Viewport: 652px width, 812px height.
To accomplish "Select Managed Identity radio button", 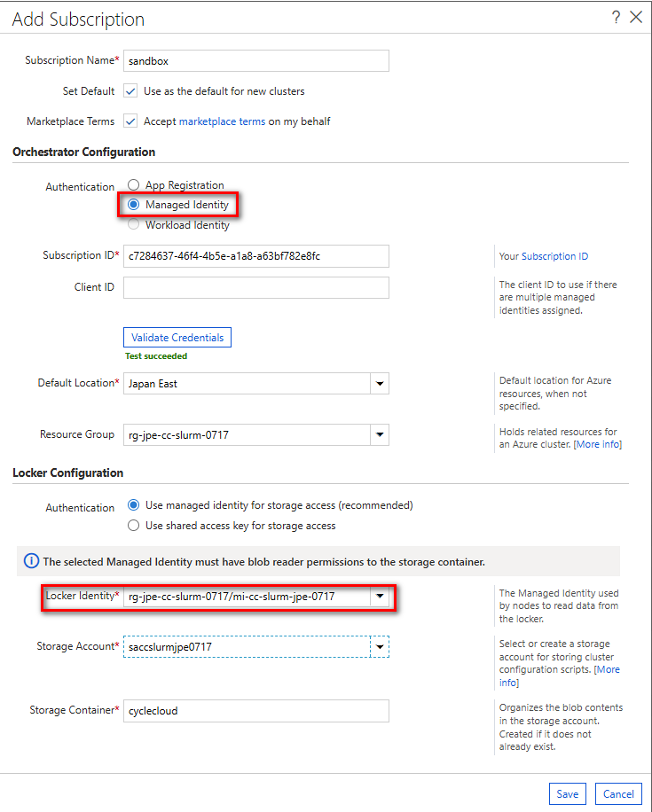I will [x=134, y=205].
